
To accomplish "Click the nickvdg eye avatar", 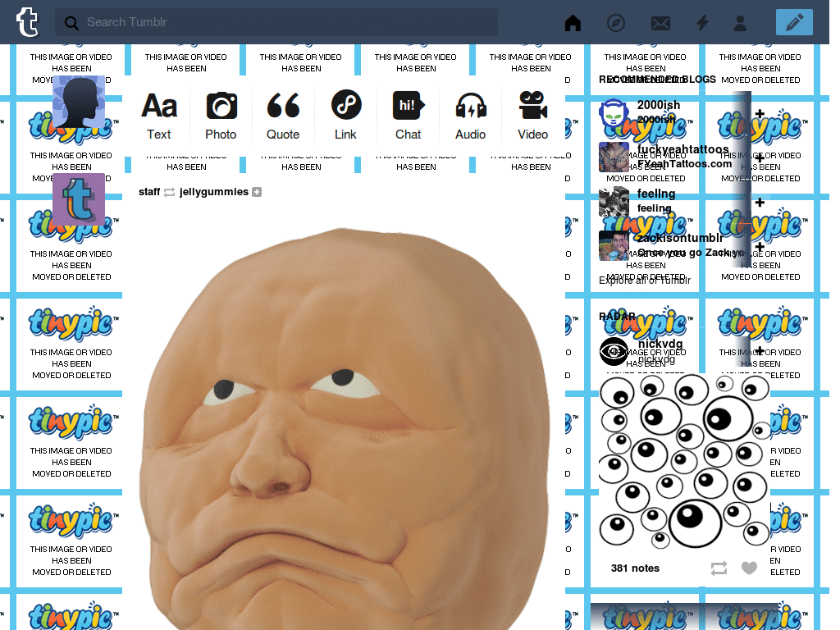I will 614,351.
